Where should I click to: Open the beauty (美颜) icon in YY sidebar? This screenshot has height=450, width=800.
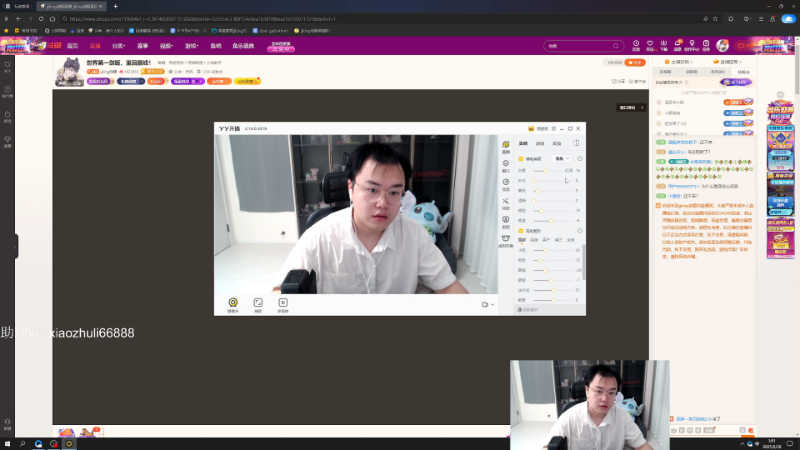(506, 146)
